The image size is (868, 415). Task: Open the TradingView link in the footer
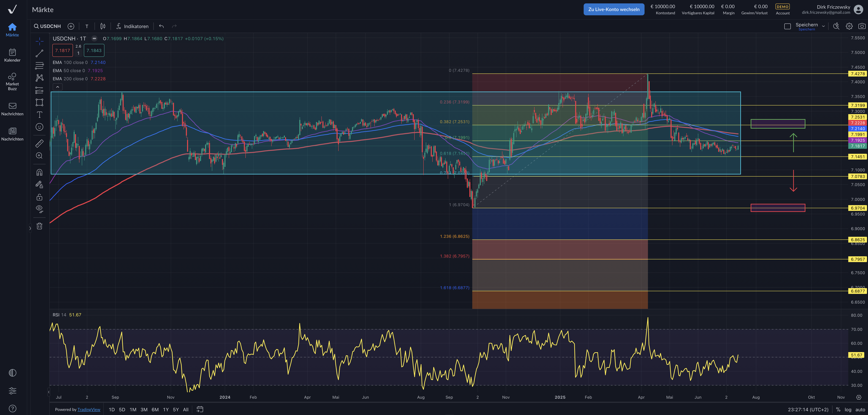pos(89,409)
